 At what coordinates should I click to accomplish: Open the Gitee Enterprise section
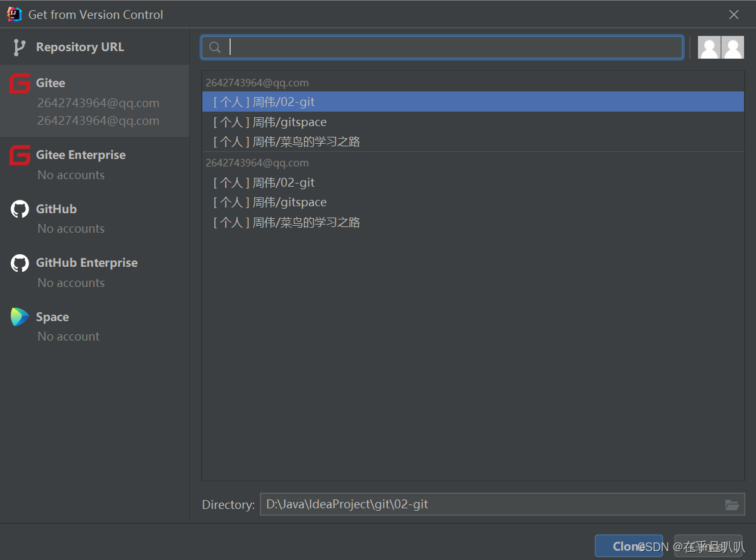click(x=95, y=164)
